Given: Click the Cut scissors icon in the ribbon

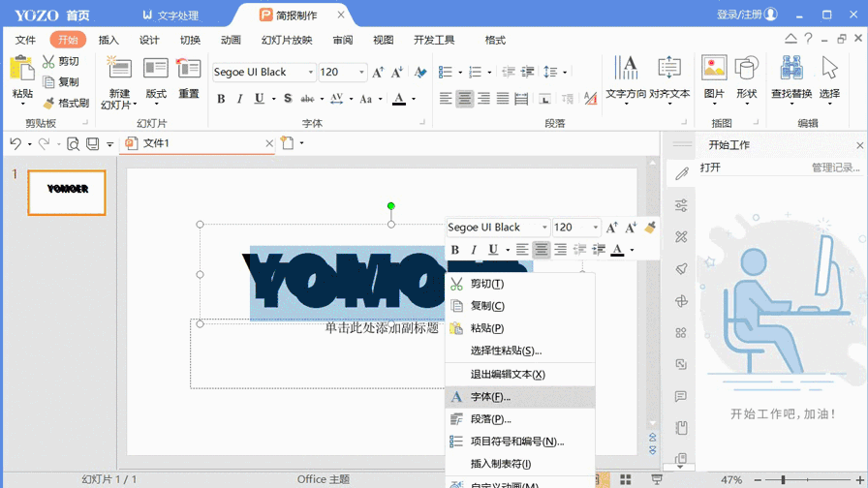Looking at the screenshot, I should pos(48,61).
